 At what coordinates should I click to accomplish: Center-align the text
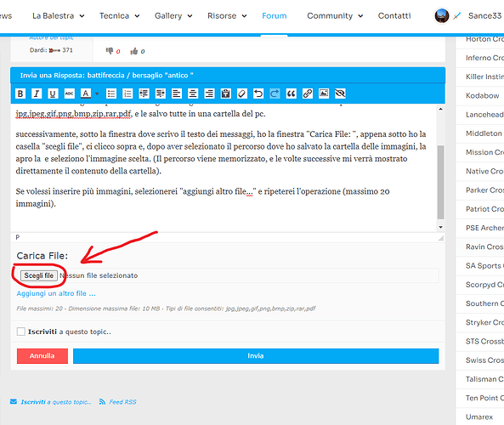(x=193, y=93)
